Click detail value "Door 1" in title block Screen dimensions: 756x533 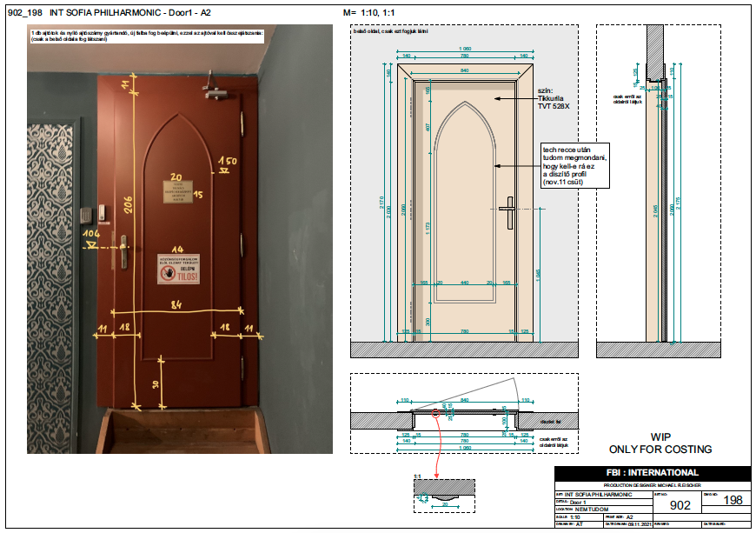point(578,502)
